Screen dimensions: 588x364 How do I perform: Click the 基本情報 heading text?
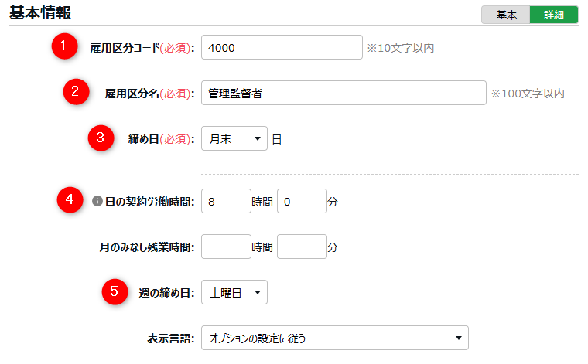pyautogui.click(x=40, y=12)
